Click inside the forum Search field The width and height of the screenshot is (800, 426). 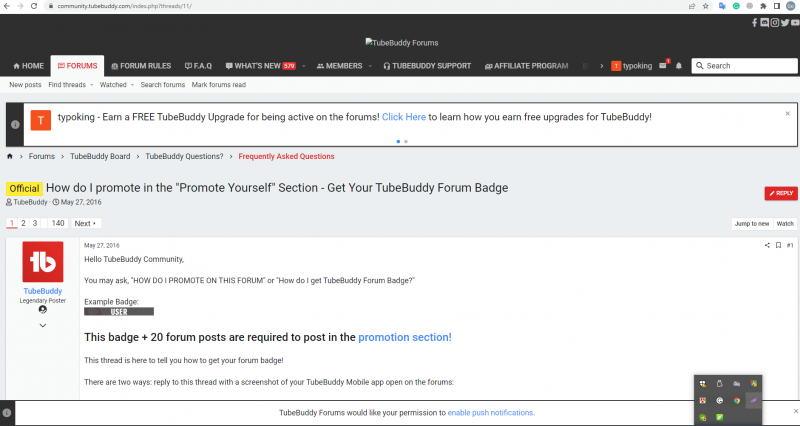coord(742,66)
